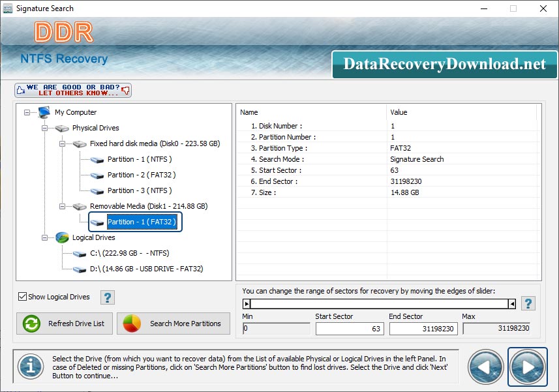Select the 'Partition - 3 (NTFS)' tree label

[x=140, y=190]
